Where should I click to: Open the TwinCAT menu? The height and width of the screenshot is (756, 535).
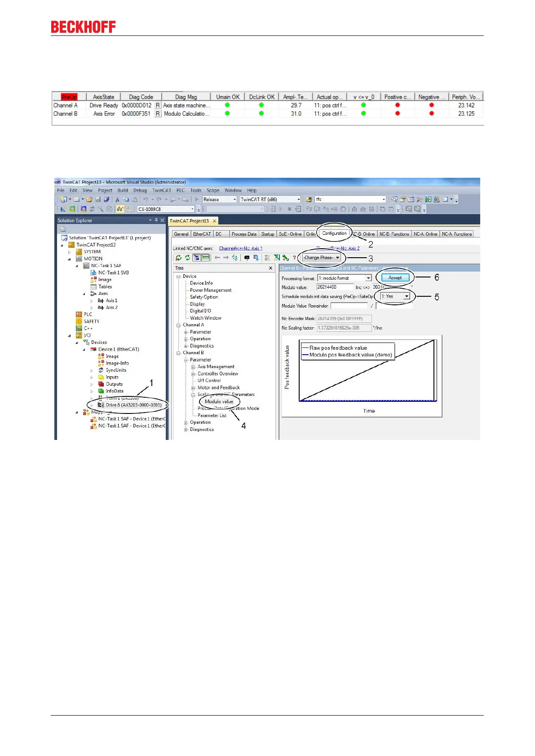162,190
